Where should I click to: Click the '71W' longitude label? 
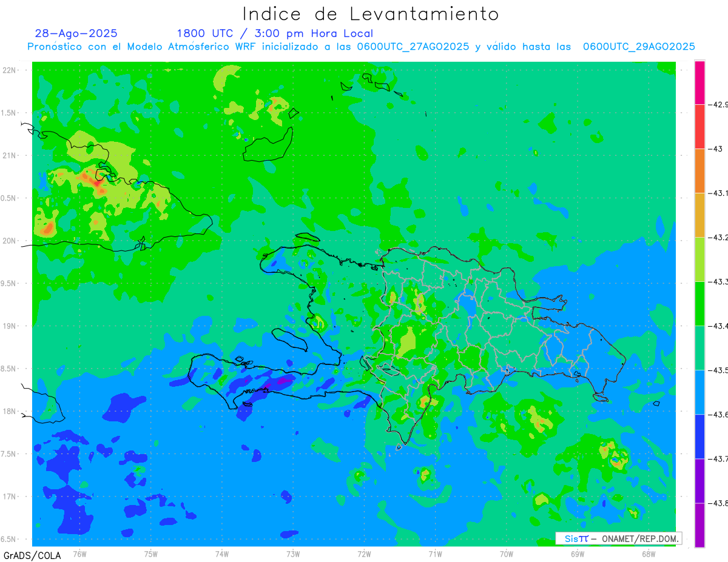pos(435,553)
